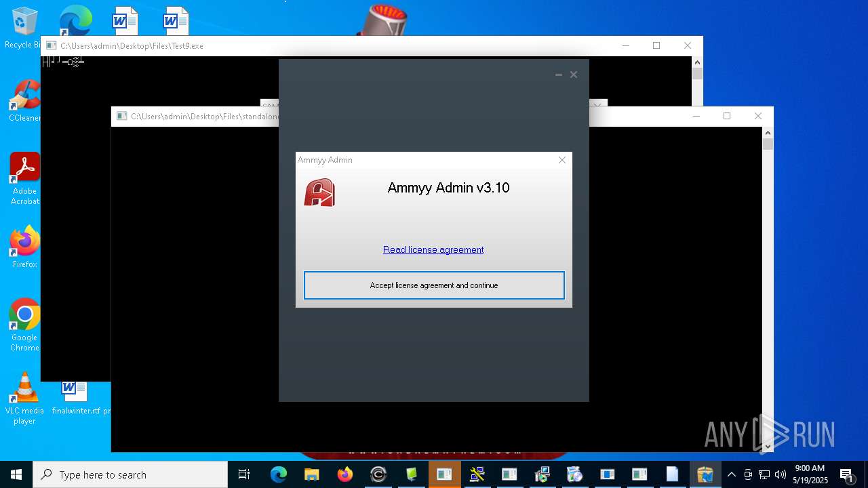
Task: Maximize the standalone console window
Action: [x=727, y=116]
